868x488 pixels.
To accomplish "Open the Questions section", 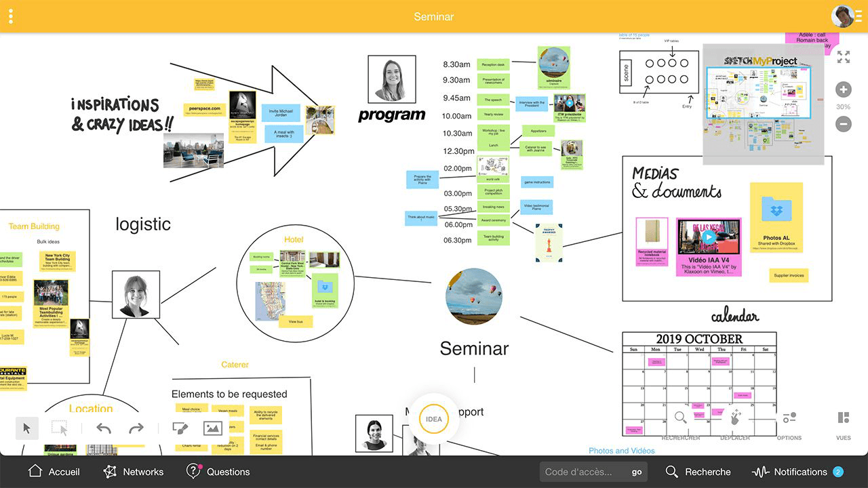I will pyautogui.click(x=218, y=472).
